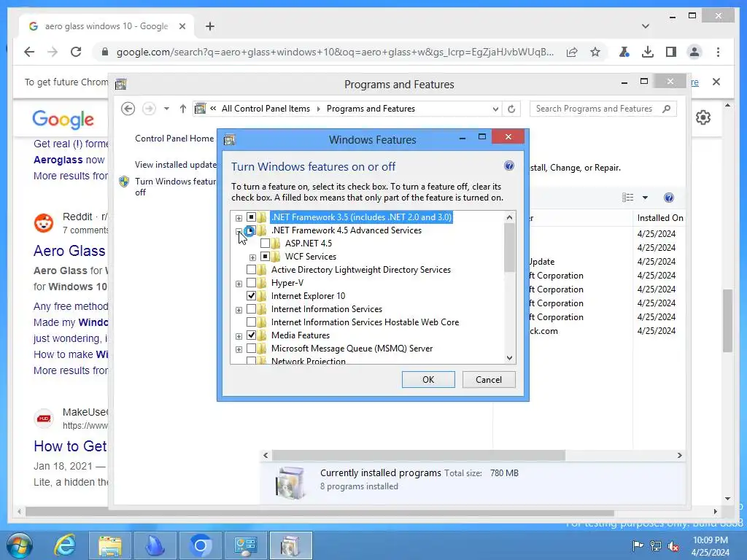Open a new Chrome tab
Screen dimensions: 747x560
(x=210, y=26)
